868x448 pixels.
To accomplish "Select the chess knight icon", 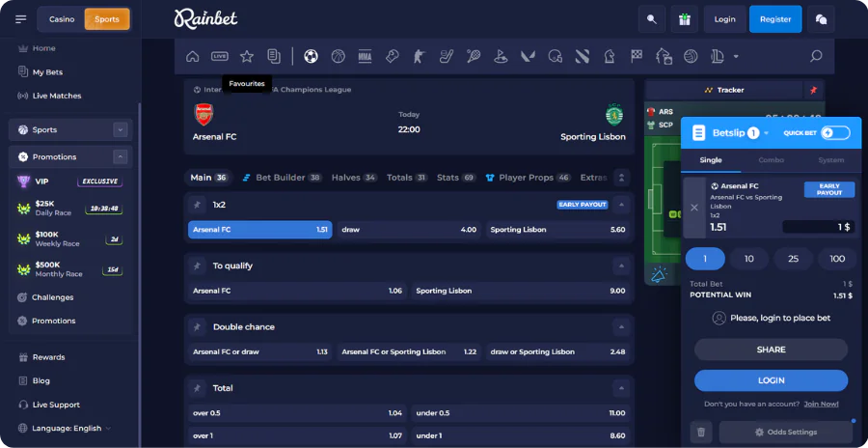I will pos(610,56).
